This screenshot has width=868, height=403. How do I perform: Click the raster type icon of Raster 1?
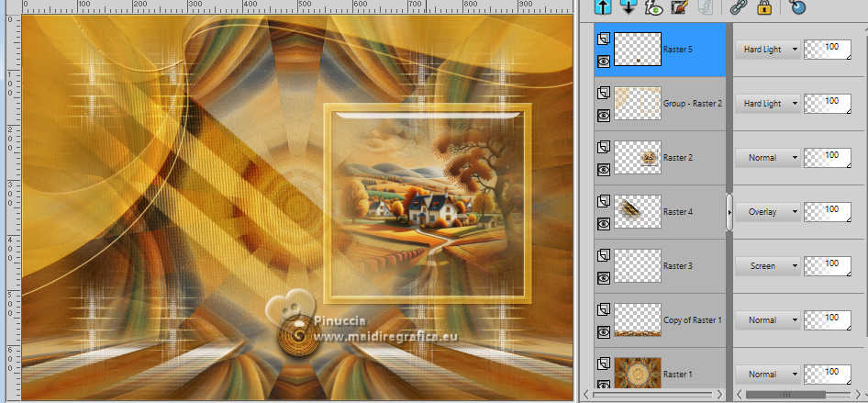(604, 364)
